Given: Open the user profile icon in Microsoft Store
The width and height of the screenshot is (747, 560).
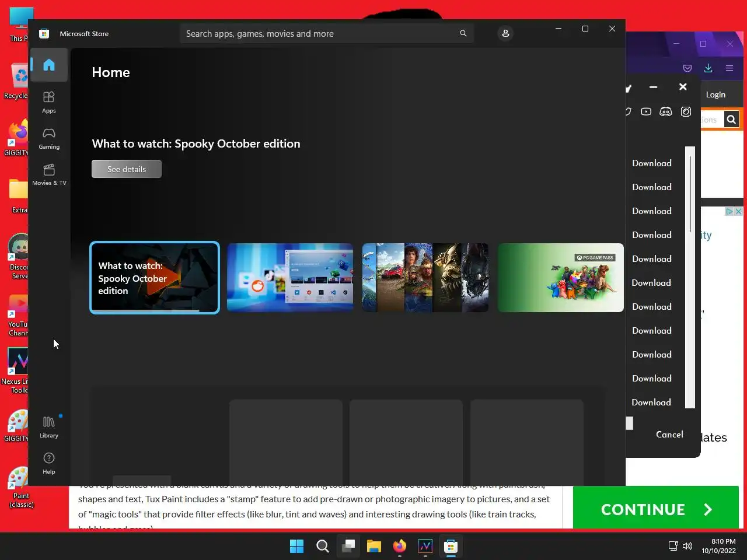Looking at the screenshot, I should (505, 33).
